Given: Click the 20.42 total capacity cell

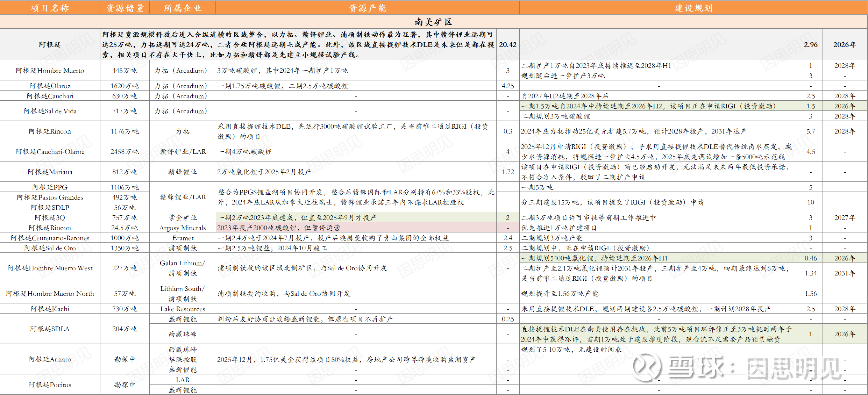Looking at the screenshot, I should (508, 45).
